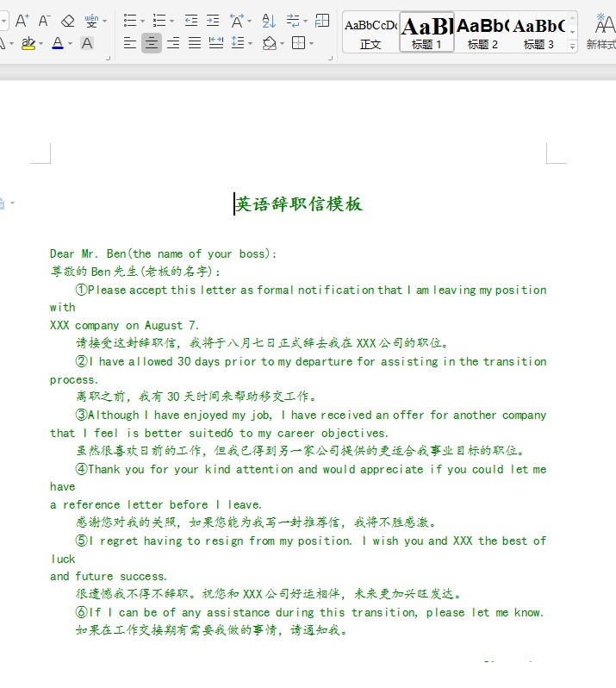The width and height of the screenshot is (616, 688).
Task: Open line spacing tool
Action: pos(238,43)
